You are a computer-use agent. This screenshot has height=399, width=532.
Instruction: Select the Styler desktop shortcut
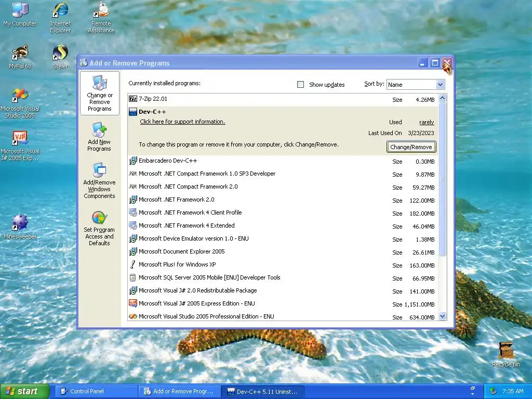click(x=60, y=57)
